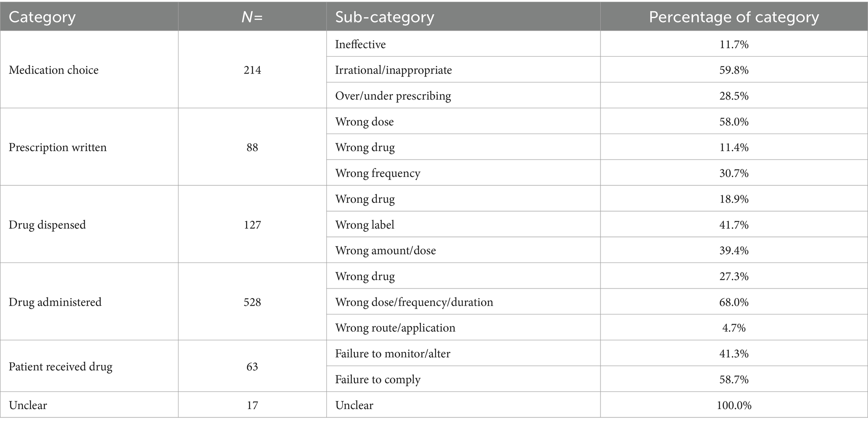Select the Wrong label sub-category
The width and height of the screenshot is (868, 425).
tap(365, 225)
